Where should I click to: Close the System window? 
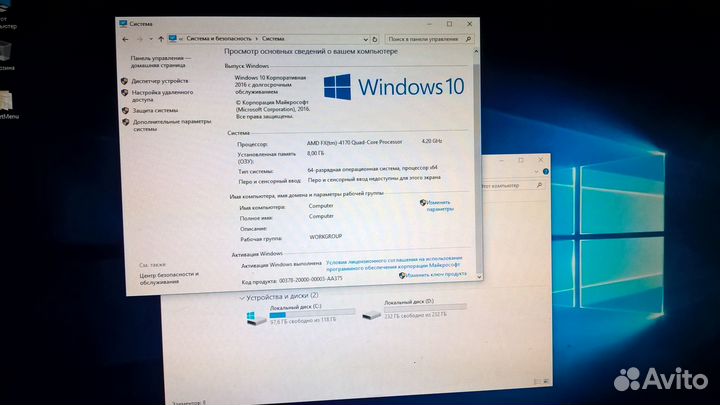(x=469, y=24)
